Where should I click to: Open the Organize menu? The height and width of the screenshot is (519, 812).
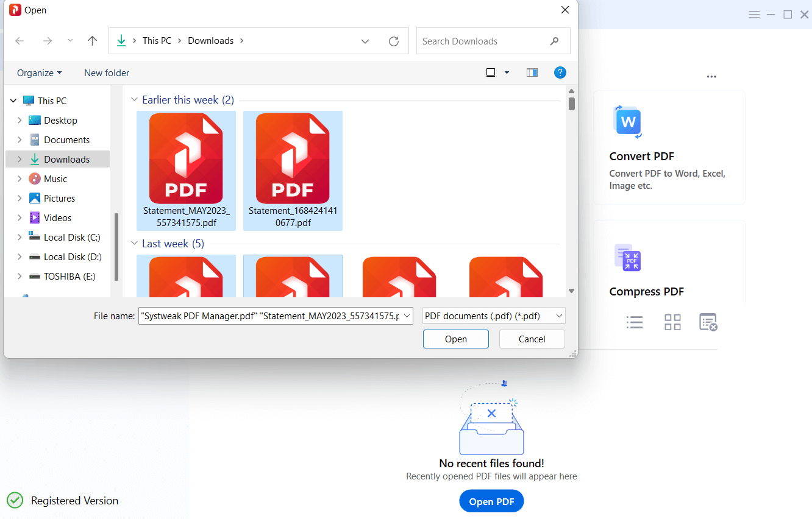[x=39, y=73]
